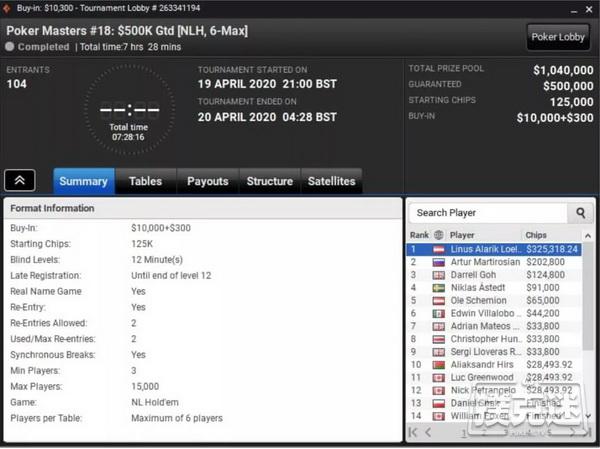Screen dimensions: 600x449
Task: Select Darrell Goh row in rankings
Action: pyautogui.click(x=494, y=275)
